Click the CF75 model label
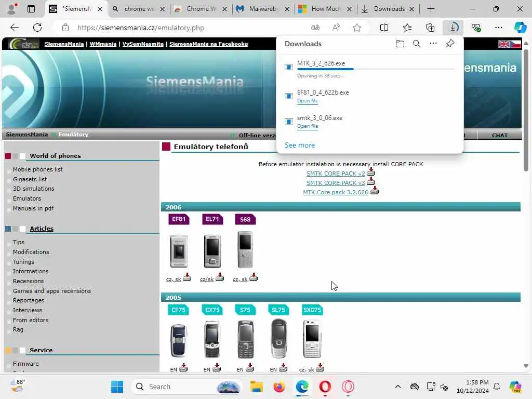Viewport: 532px width, 399px height. [x=179, y=310]
